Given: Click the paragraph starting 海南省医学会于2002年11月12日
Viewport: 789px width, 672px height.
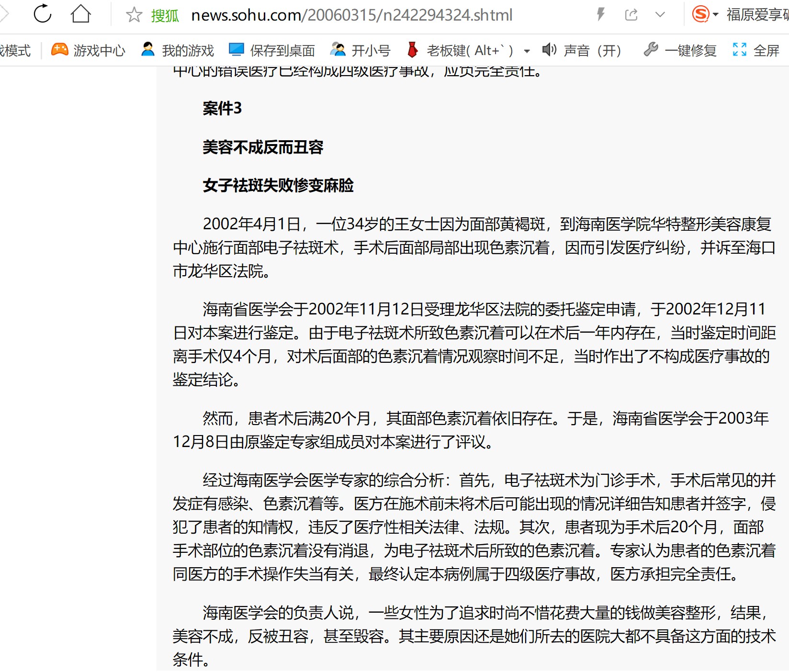Looking at the screenshot, I should (x=474, y=345).
